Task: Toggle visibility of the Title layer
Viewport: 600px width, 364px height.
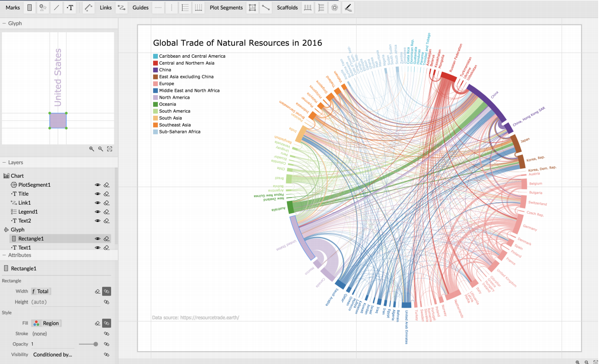Action: tap(97, 194)
